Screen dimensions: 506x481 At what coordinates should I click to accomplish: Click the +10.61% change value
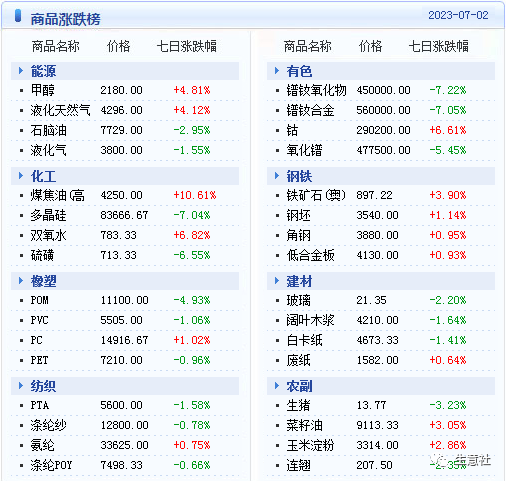point(195,195)
